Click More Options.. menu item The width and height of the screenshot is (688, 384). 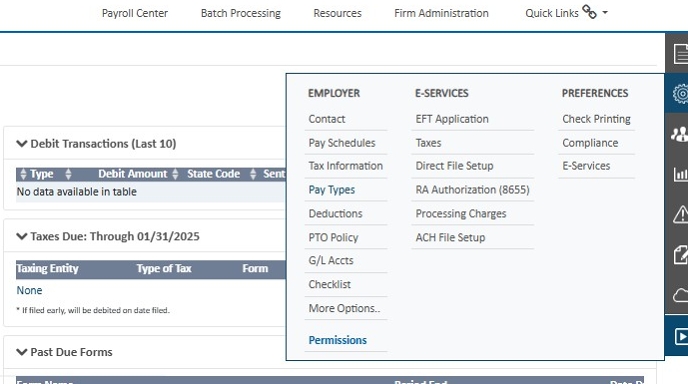[344, 308]
